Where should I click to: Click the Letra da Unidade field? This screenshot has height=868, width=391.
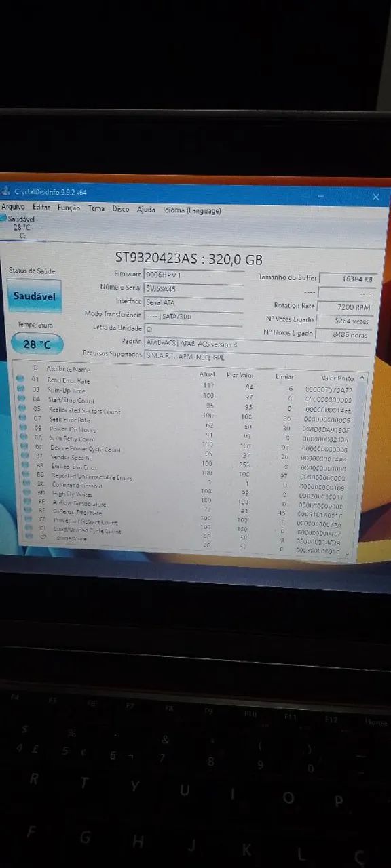193,328
